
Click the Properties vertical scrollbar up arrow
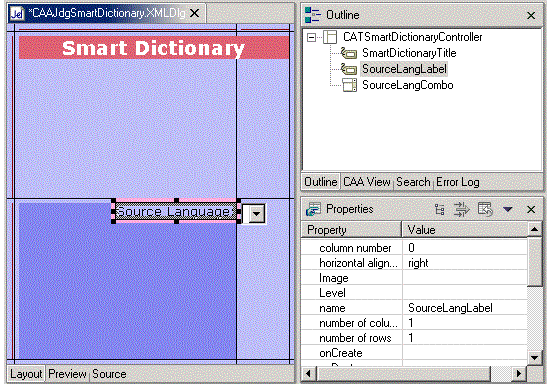click(x=534, y=229)
